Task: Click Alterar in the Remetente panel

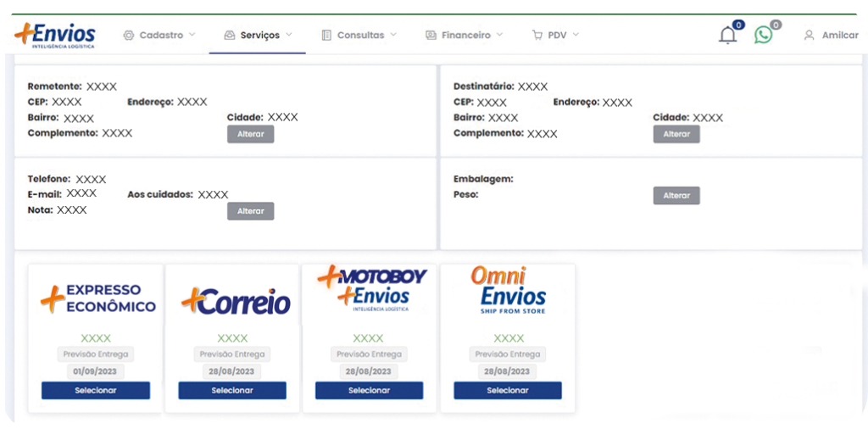Action: click(x=251, y=134)
